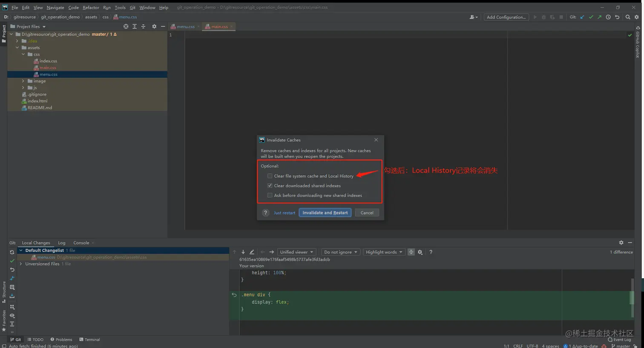Check Ask before downloading new shared indexes
This screenshot has width=644, height=348.
(270, 195)
